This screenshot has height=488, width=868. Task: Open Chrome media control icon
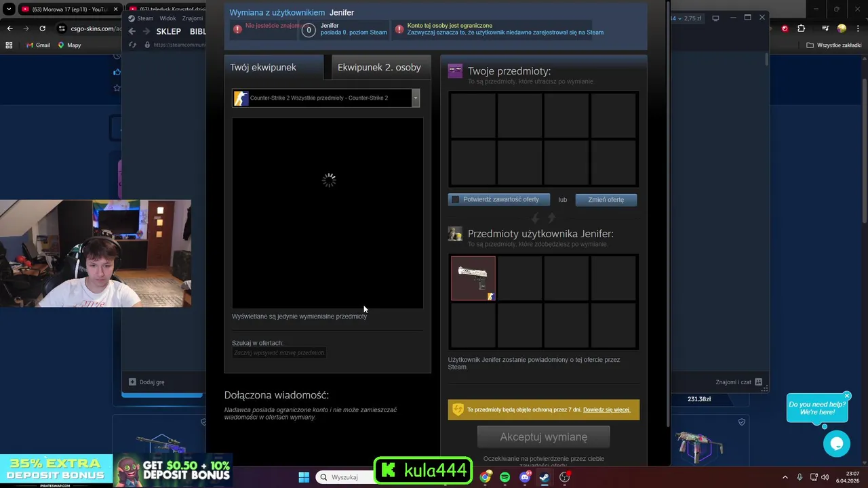[x=825, y=28]
